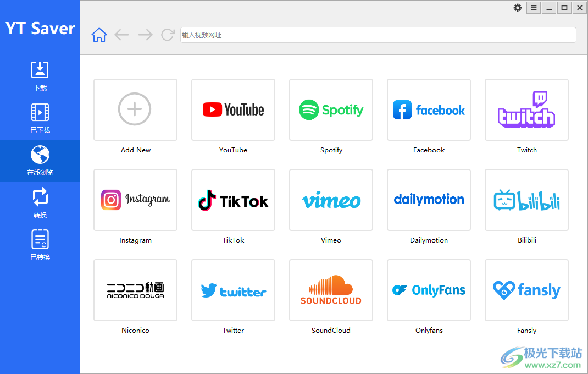Click the "Twitter" caption under its tile
Viewport: 588px width, 374px height.
tap(233, 330)
